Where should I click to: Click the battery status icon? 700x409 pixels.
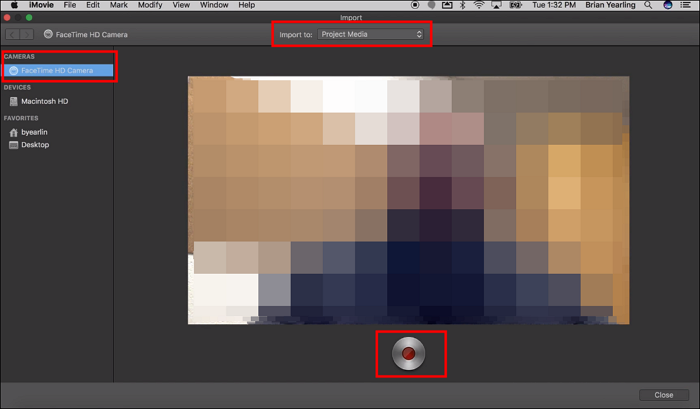516,5
